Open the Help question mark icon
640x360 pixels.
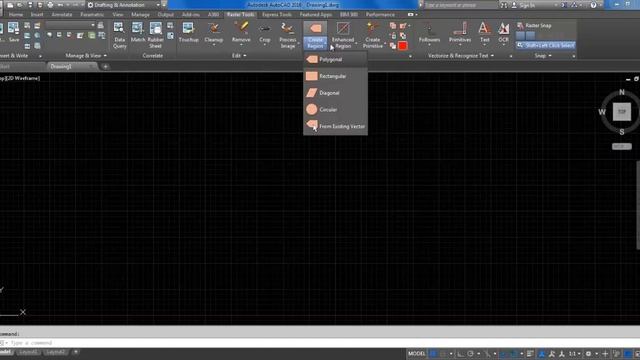(x=593, y=5)
